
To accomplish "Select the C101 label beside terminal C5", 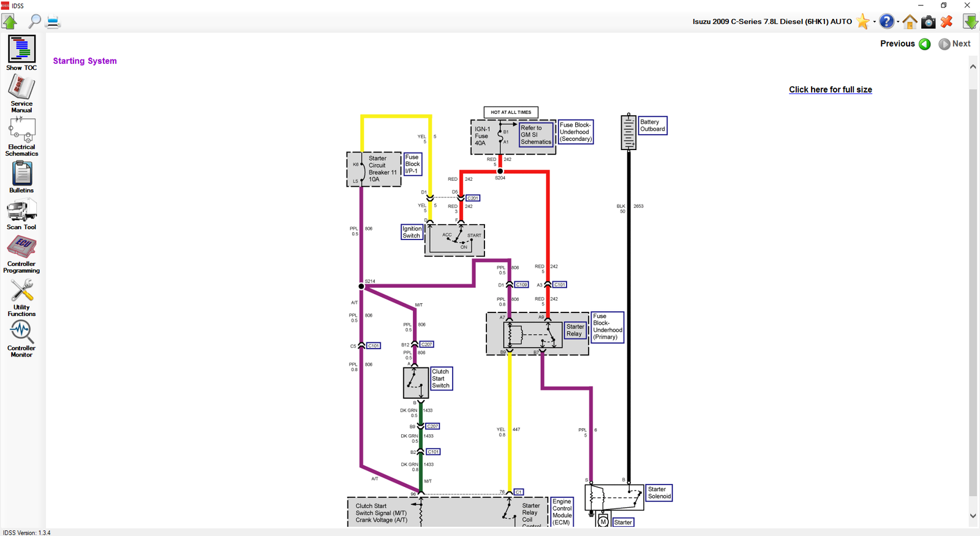I will (374, 346).
